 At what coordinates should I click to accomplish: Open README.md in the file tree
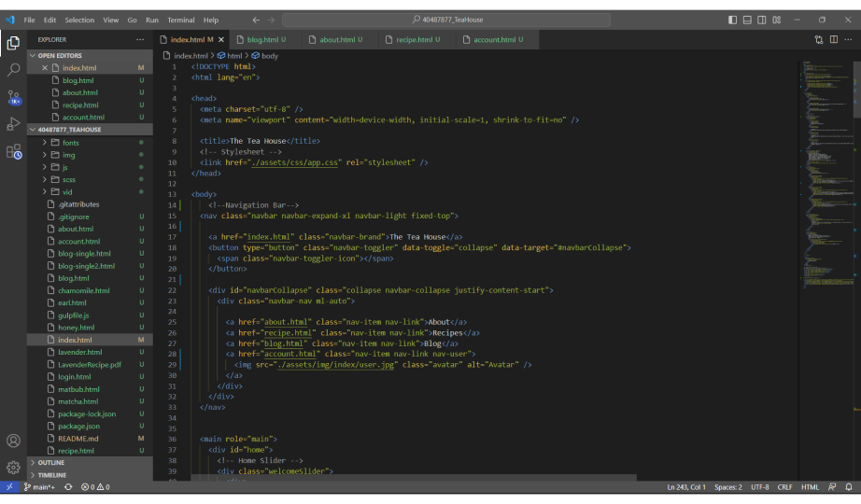coord(78,439)
